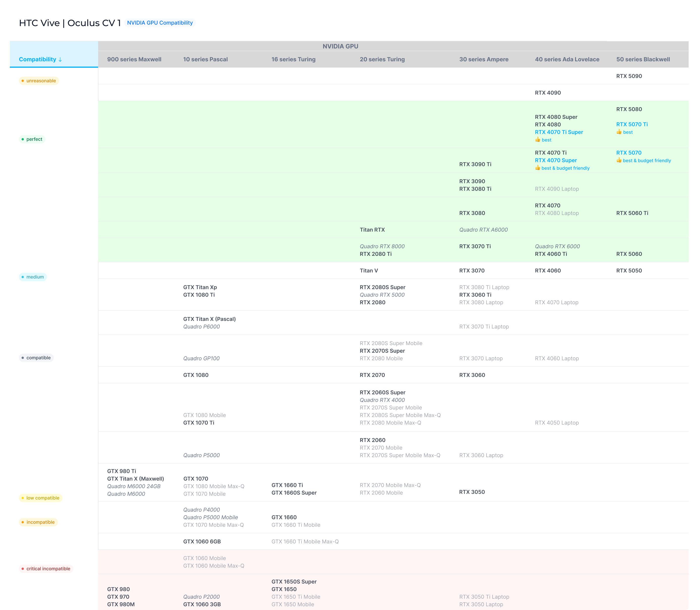The height and width of the screenshot is (610, 700).
Task: Click the medium compatibility badge
Action: (x=33, y=277)
